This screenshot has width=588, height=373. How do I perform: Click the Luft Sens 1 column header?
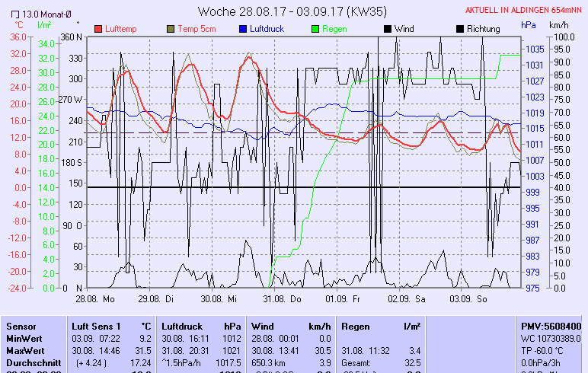[x=96, y=326]
